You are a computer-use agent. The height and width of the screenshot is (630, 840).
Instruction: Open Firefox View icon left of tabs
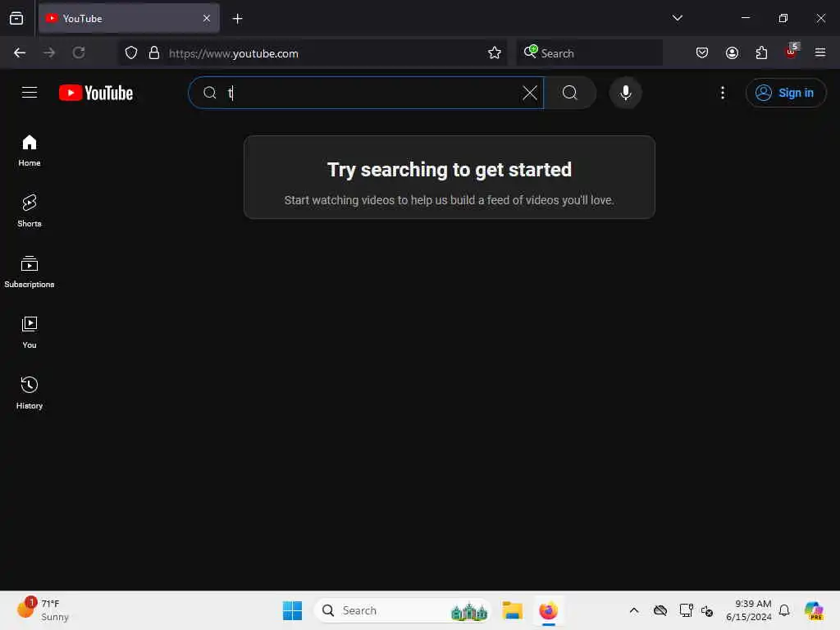[16, 18]
